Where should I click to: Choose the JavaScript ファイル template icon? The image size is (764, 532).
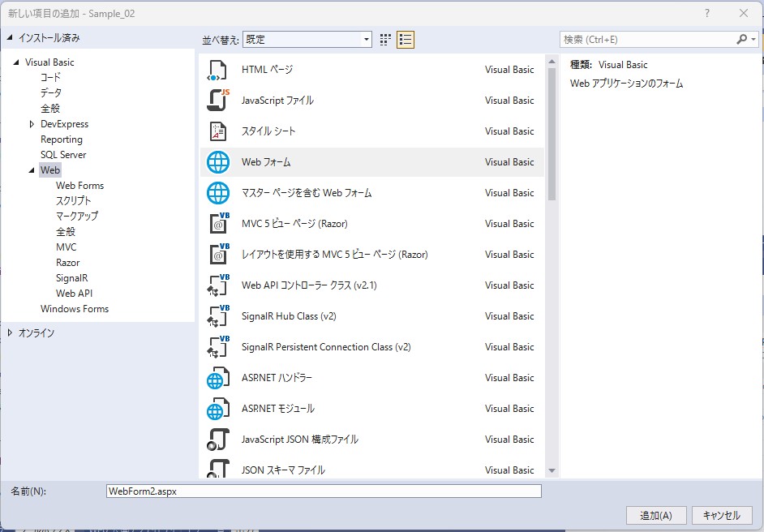(218, 101)
